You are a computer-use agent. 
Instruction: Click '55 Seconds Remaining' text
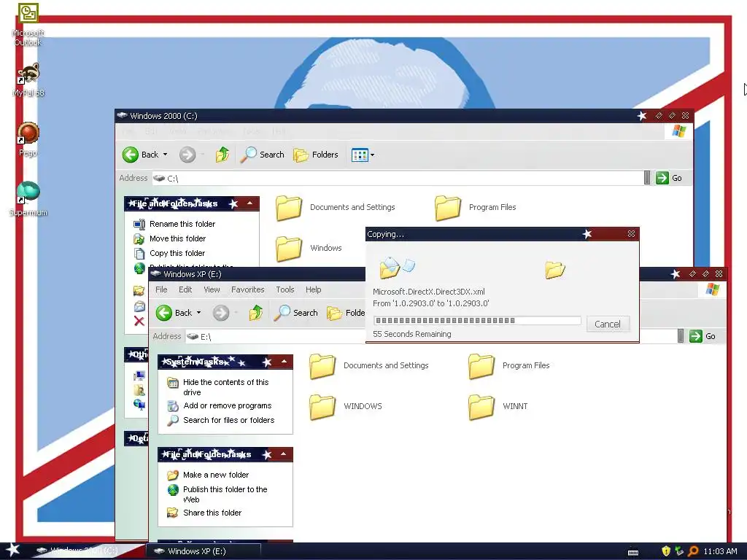coord(412,334)
